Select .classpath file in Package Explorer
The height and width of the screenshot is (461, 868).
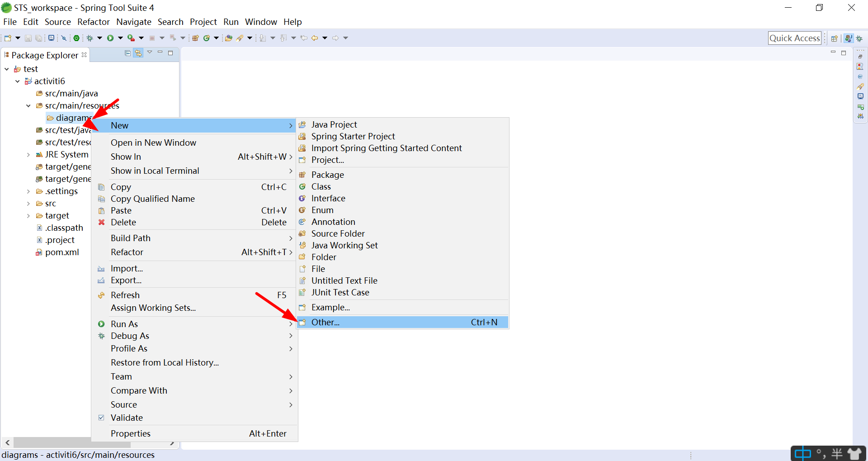pos(64,228)
